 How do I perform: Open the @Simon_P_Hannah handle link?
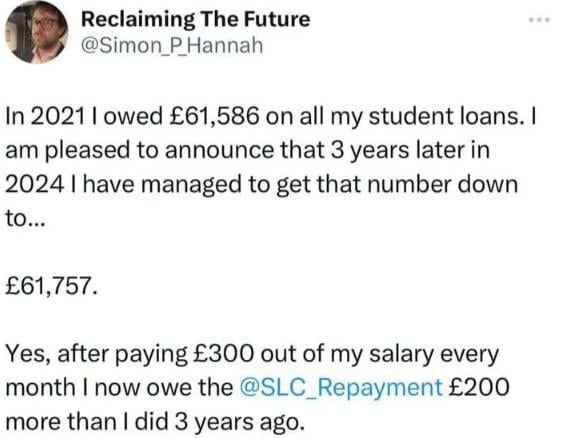172,46
